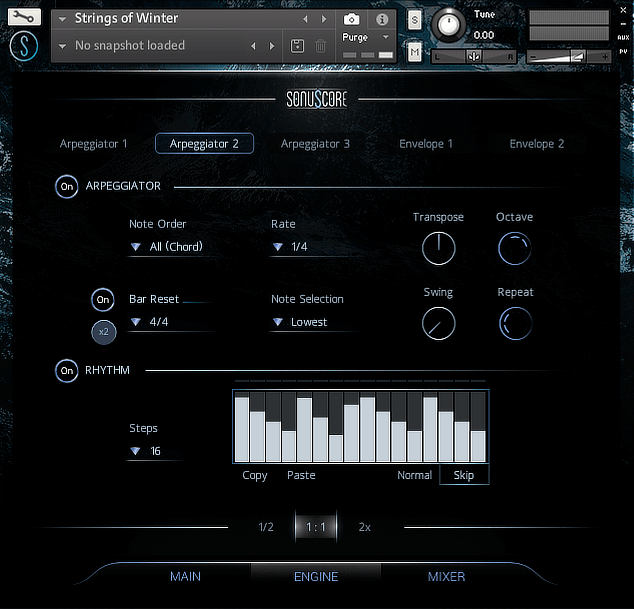
Task: Set speed to 2x
Action: (x=365, y=527)
